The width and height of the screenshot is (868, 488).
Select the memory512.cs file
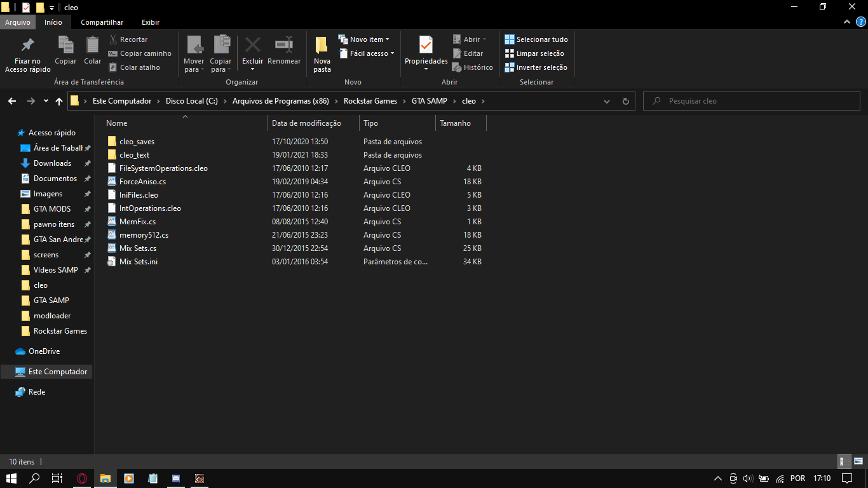(x=144, y=235)
